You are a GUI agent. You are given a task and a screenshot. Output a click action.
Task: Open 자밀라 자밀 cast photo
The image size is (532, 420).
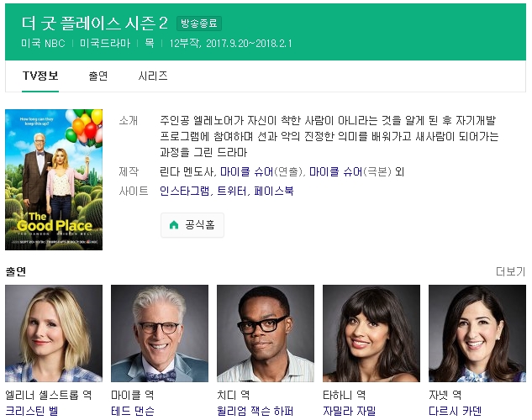(371, 333)
